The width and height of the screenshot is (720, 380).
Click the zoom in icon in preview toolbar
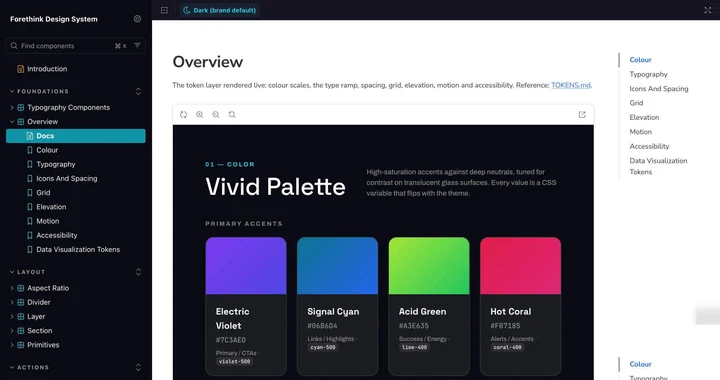click(200, 115)
